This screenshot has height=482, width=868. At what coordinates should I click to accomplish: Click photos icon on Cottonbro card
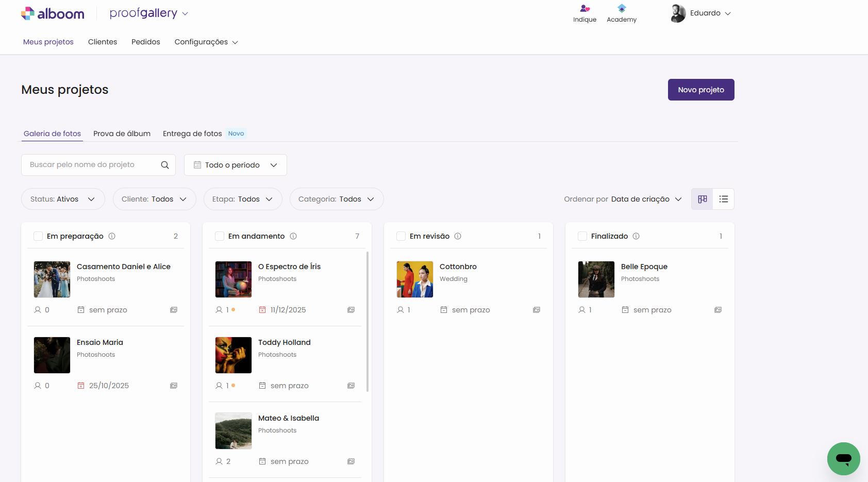(x=537, y=310)
